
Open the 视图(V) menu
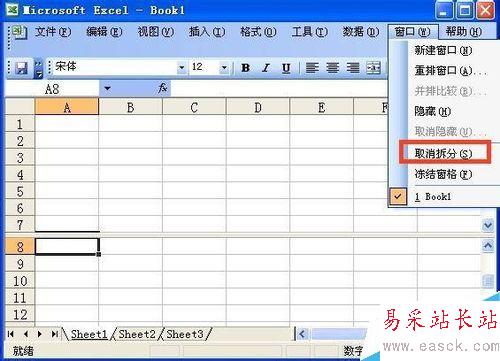coord(156,32)
